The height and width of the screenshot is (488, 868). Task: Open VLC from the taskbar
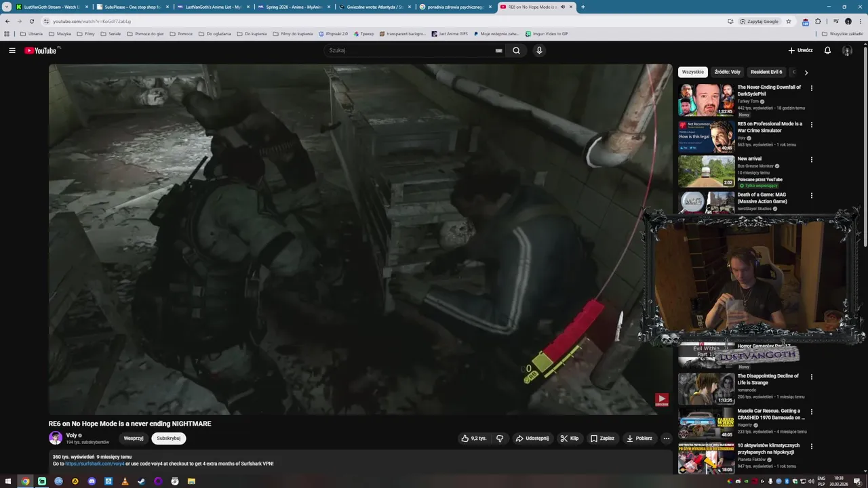coord(125,481)
